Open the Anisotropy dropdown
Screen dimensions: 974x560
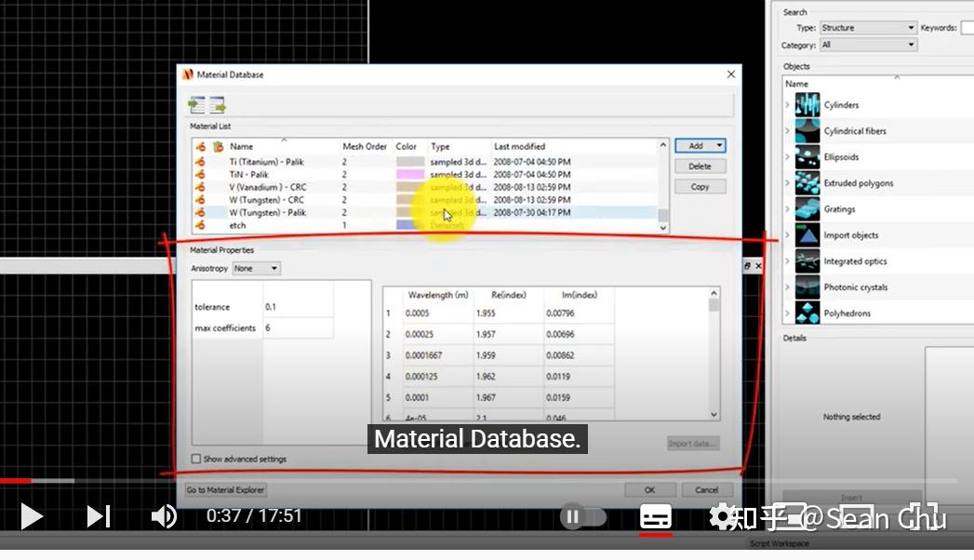[257, 268]
